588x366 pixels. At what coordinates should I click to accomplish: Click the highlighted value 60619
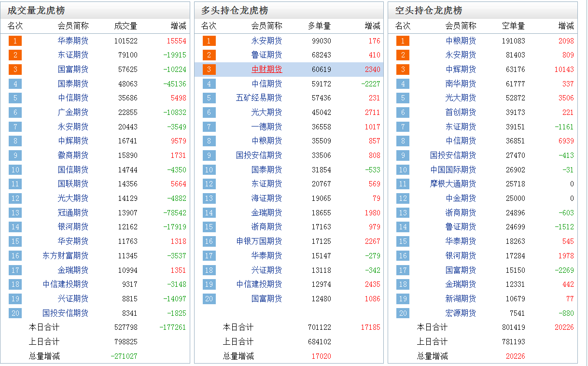322,70
